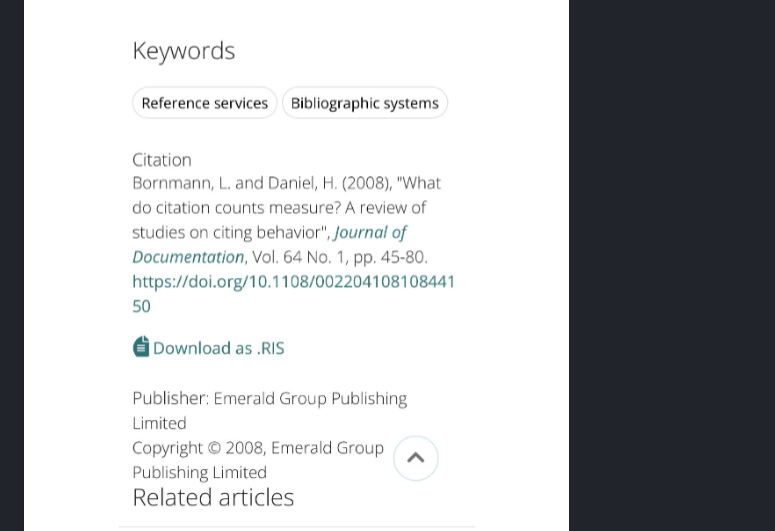
Task: Click the Bornmann, L. and Daniel, H. author names
Action: [235, 183]
